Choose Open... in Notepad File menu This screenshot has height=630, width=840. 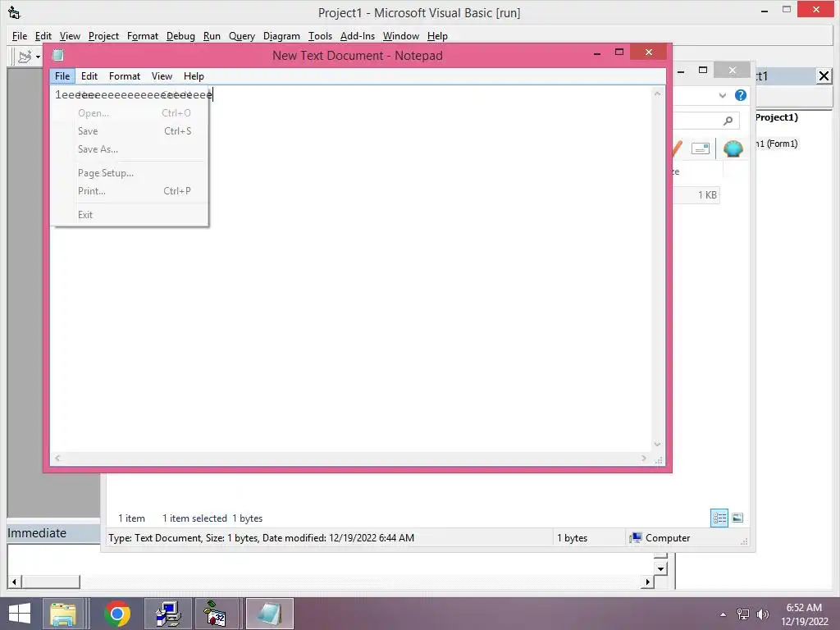click(129, 113)
